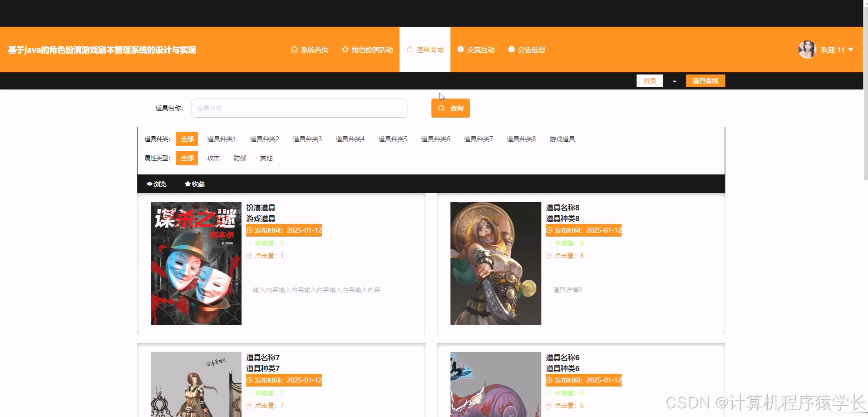Image resolution: width=868 pixels, height=417 pixels.
Task: Filter by 道具种类2
Action: [x=264, y=139]
